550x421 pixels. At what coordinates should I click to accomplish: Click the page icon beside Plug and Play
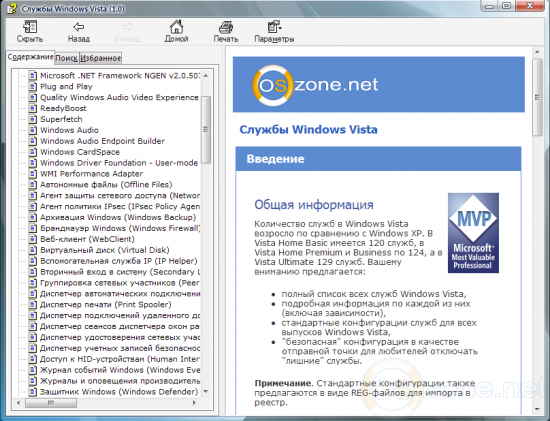33,87
